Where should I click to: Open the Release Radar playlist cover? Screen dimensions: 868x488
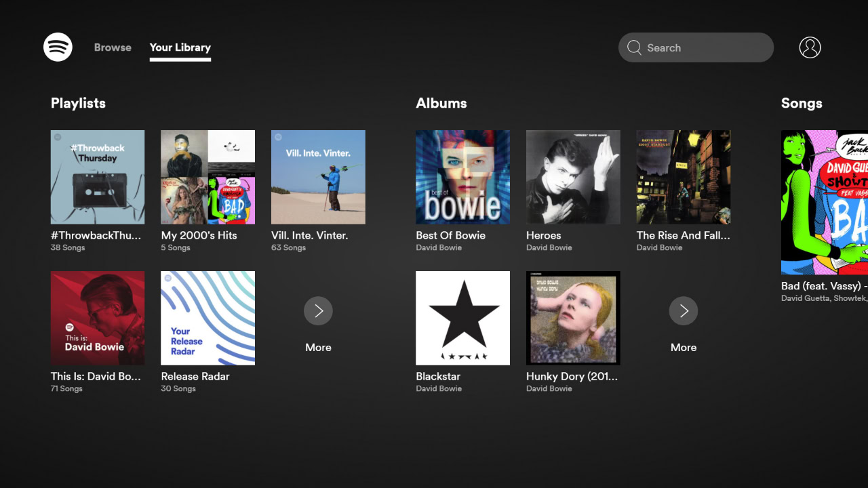[x=208, y=318]
